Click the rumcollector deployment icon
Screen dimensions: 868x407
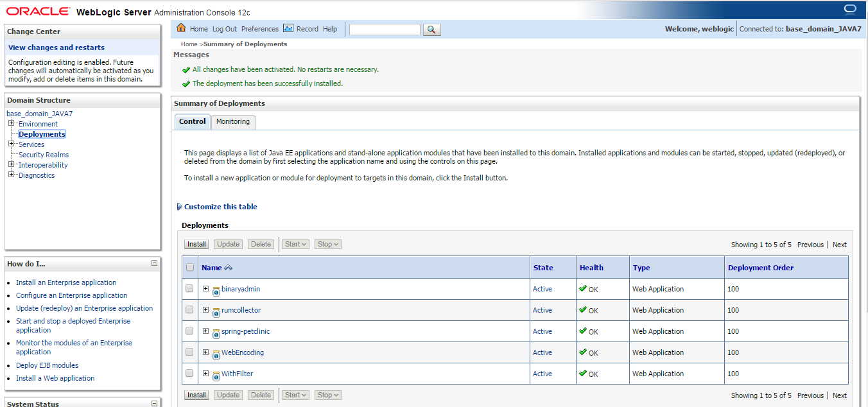coord(216,311)
